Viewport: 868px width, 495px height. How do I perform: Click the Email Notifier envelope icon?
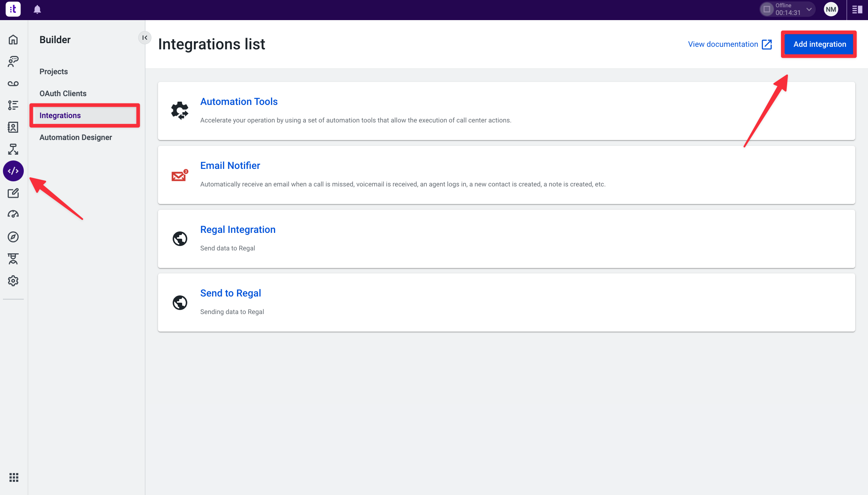180,175
